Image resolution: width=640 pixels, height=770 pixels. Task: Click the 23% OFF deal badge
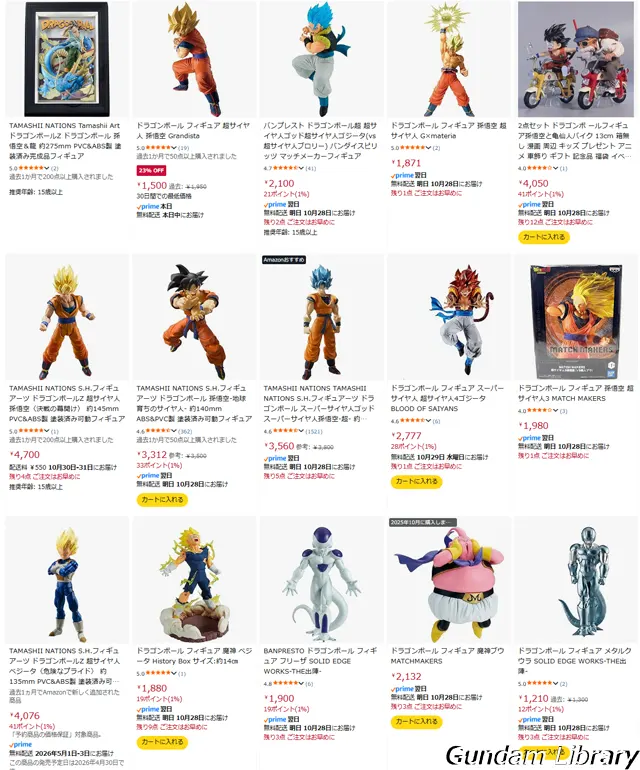click(151, 170)
